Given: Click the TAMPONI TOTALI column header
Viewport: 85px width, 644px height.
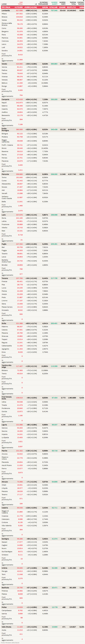Looking at the screenshot, I should [73, 3].
